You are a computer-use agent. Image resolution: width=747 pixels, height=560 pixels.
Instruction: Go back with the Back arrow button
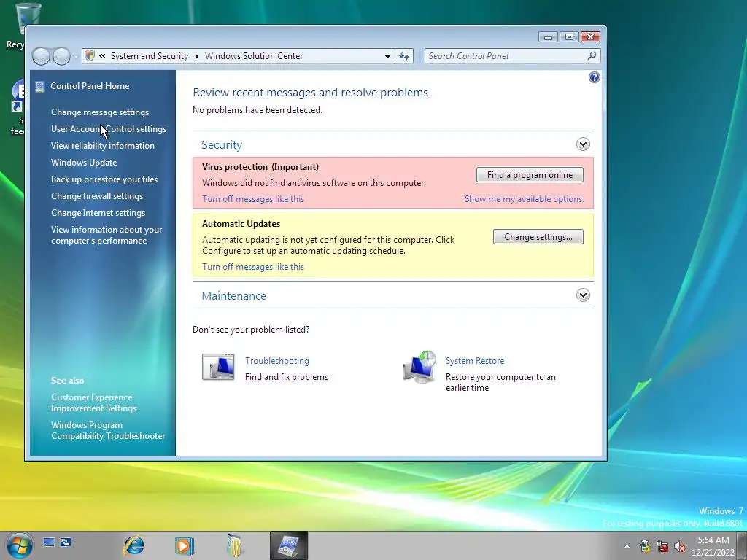(41, 56)
